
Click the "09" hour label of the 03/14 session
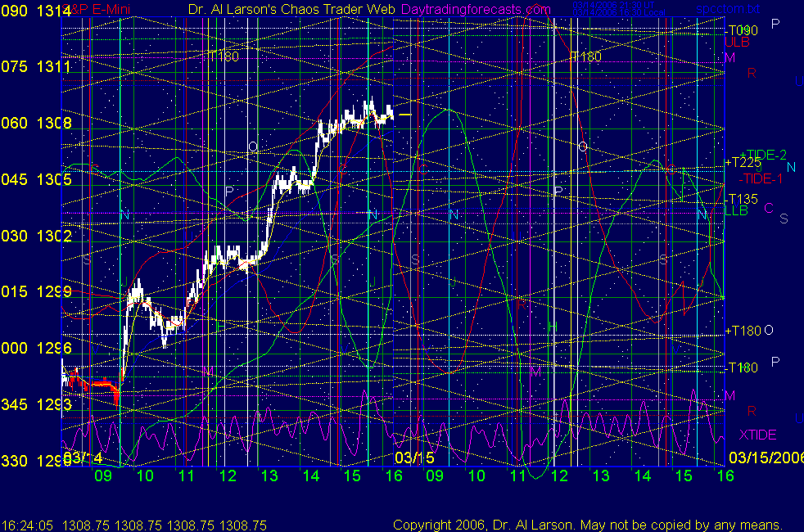pyautogui.click(x=103, y=476)
